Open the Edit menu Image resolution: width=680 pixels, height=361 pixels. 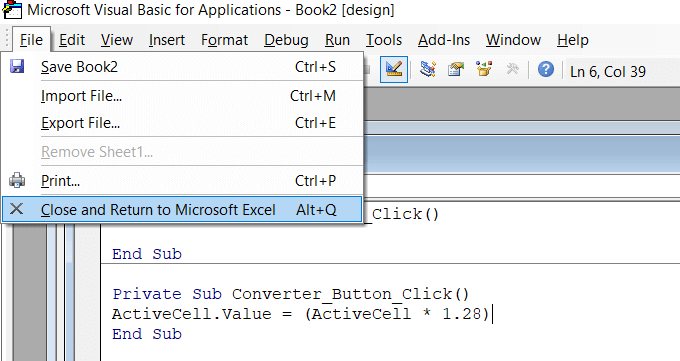point(72,40)
